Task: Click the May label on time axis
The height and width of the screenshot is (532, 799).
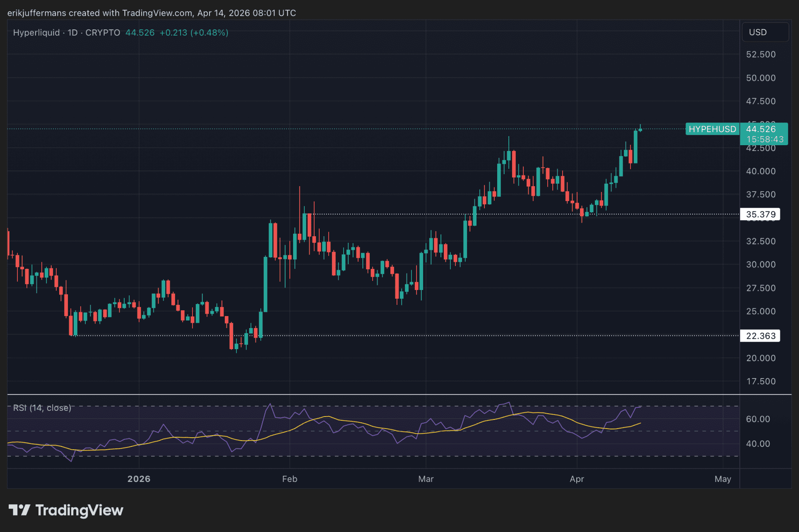Action: (x=722, y=479)
